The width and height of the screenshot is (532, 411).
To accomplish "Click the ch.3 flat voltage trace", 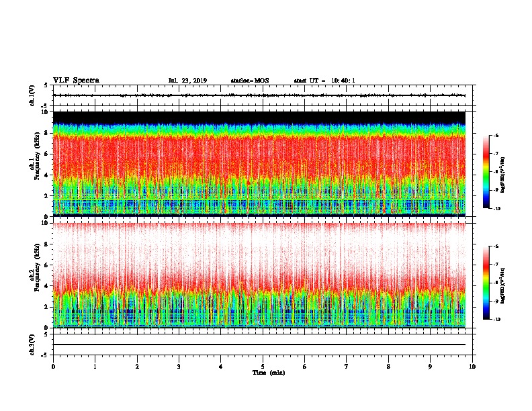I will (x=259, y=345).
